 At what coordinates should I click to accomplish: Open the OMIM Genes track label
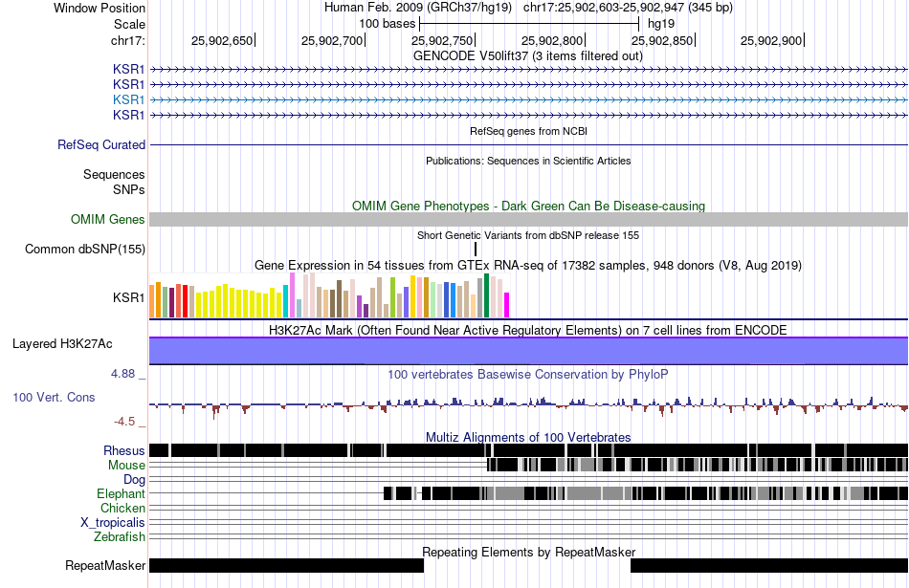[x=108, y=219]
